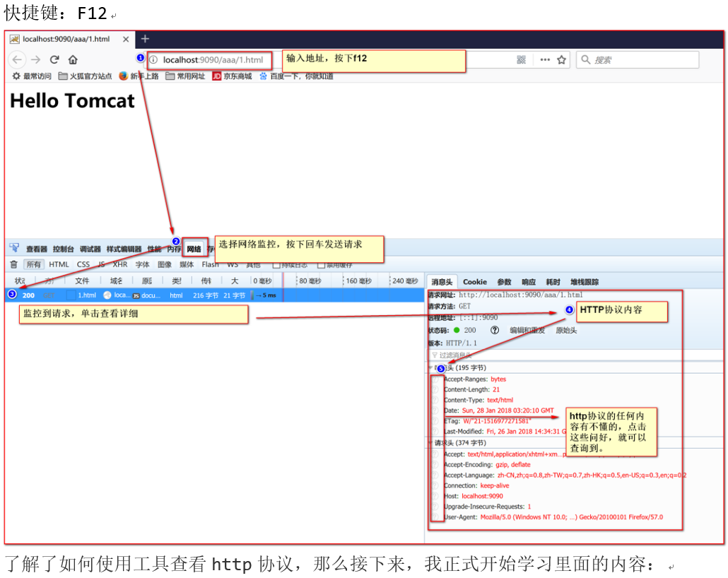The width and height of the screenshot is (728, 578).
Task: Open the 火狐官方站点 bookmarks folder
Action: click(85, 76)
